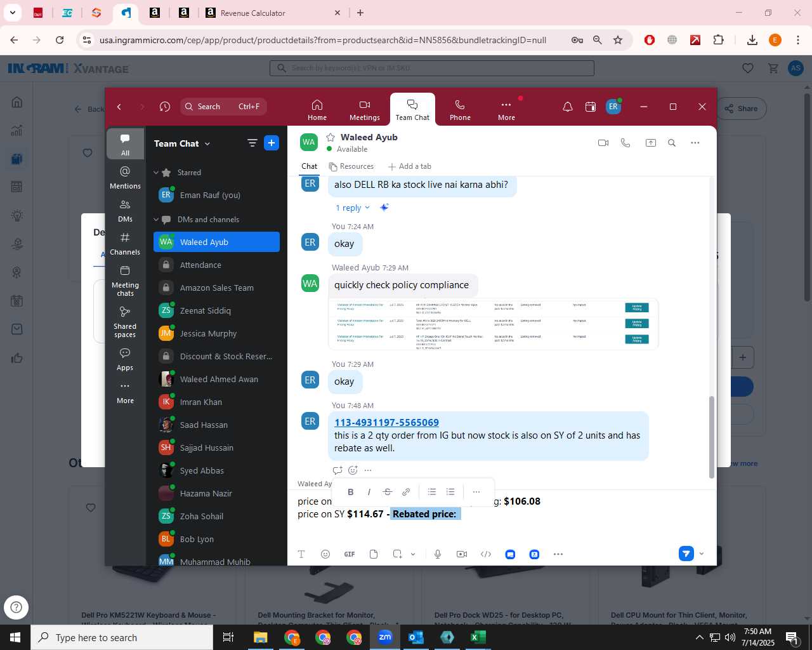Image resolution: width=812 pixels, height=650 pixels.
Task: Open chat with Bob Lyon
Action: [216, 539]
